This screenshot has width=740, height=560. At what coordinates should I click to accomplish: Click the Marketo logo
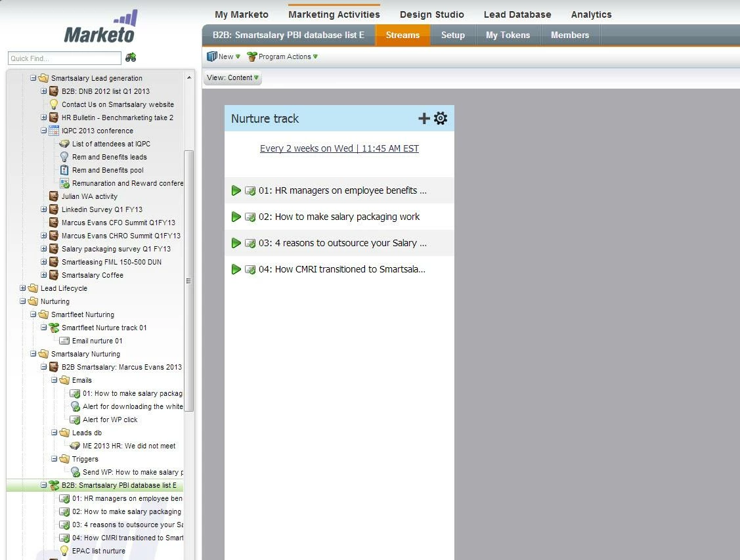pos(100,28)
